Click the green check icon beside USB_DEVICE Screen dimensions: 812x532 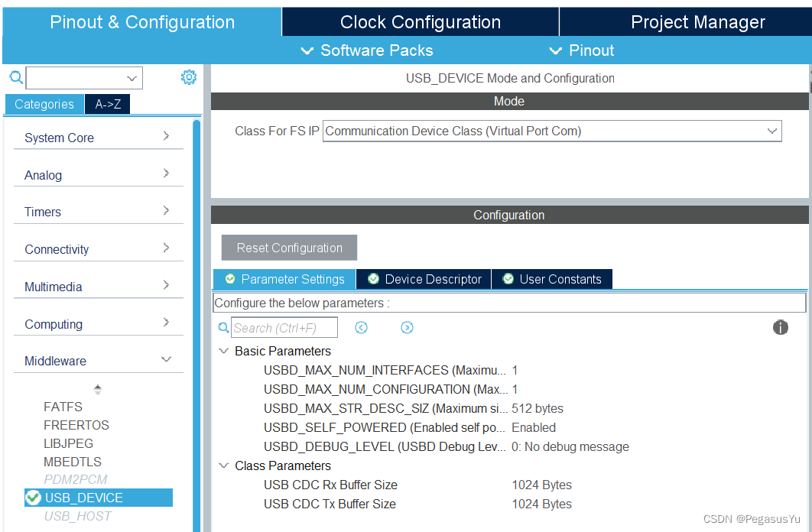click(x=33, y=498)
